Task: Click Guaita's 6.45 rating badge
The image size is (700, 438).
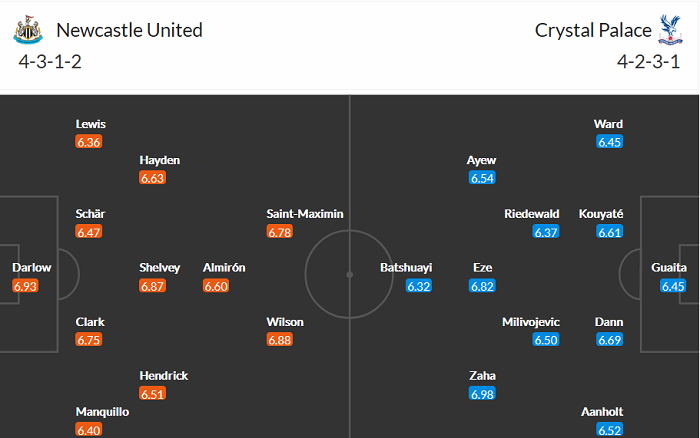Action: click(673, 286)
